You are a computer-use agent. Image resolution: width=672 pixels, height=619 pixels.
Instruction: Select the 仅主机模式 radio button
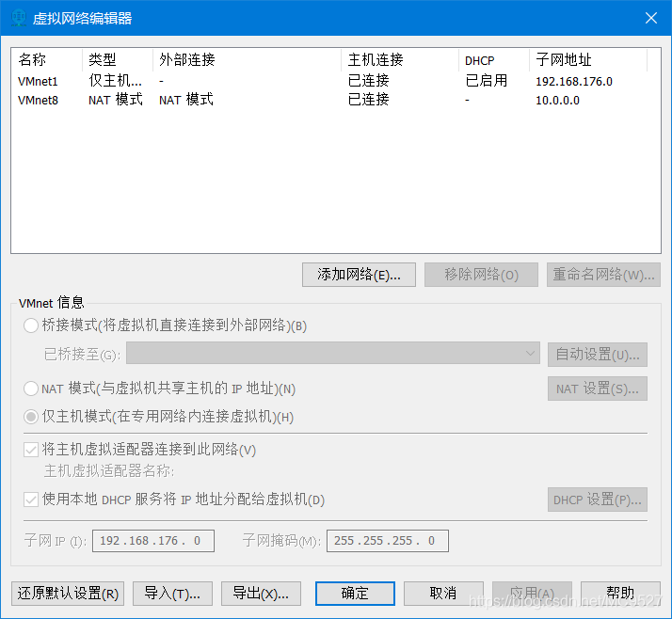pyautogui.click(x=31, y=417)
